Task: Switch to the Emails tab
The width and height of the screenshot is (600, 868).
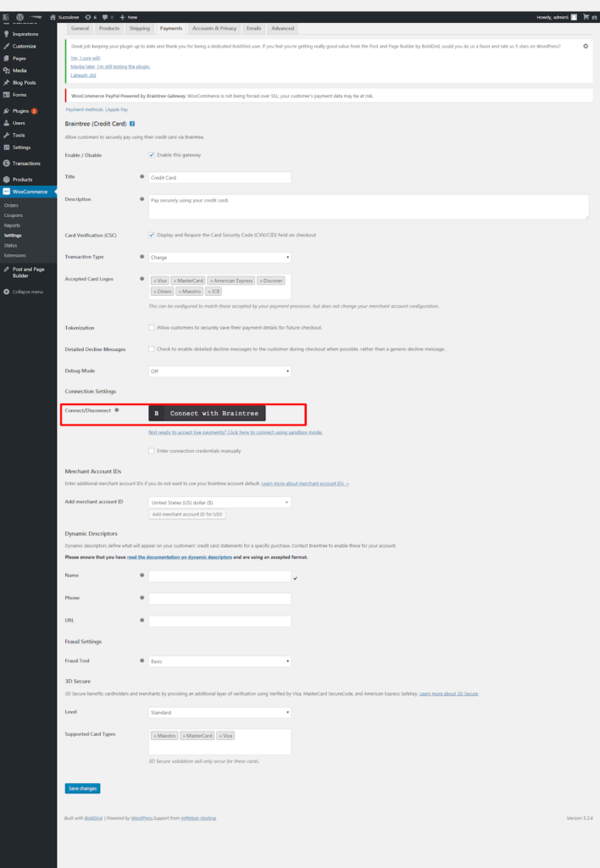Action: click(x=253, y=28)
